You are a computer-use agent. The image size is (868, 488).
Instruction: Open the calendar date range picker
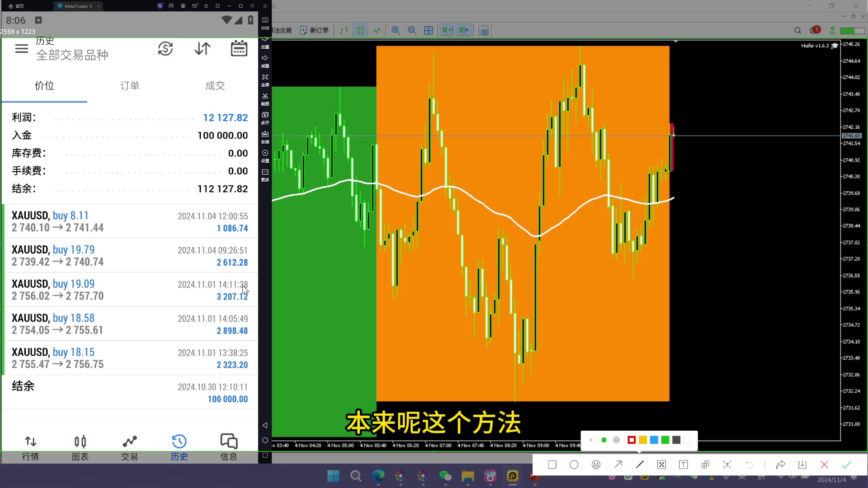pos(239,49)
